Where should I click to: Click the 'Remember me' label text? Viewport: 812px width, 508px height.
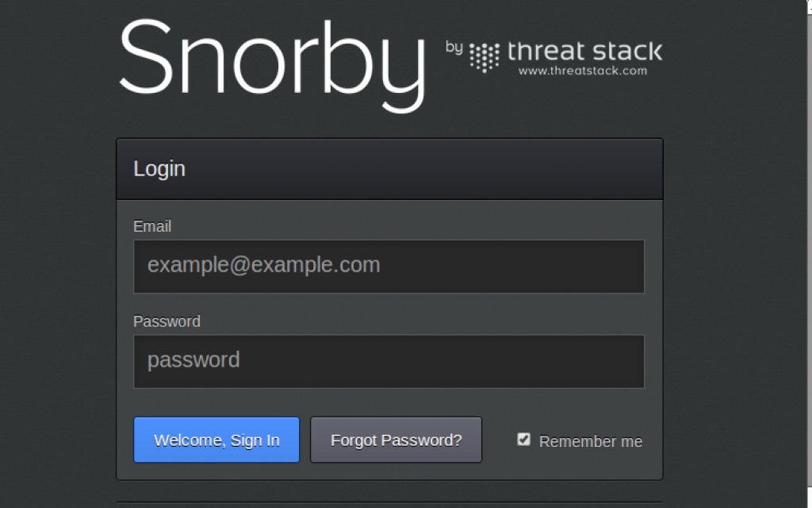pyautogui.click(x=591, y=441)
